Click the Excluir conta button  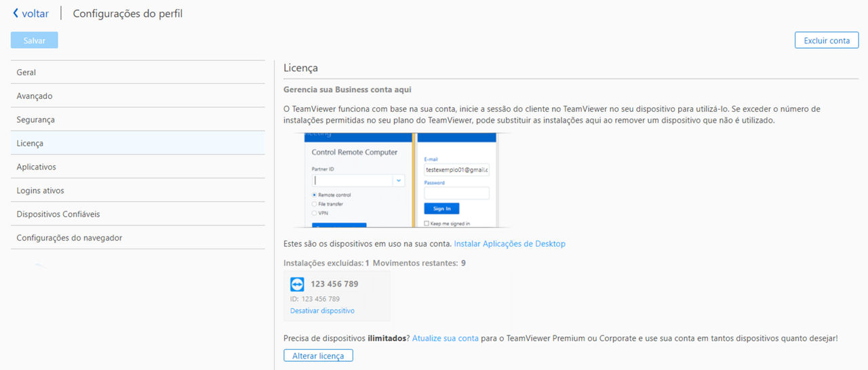click(827, 41)
